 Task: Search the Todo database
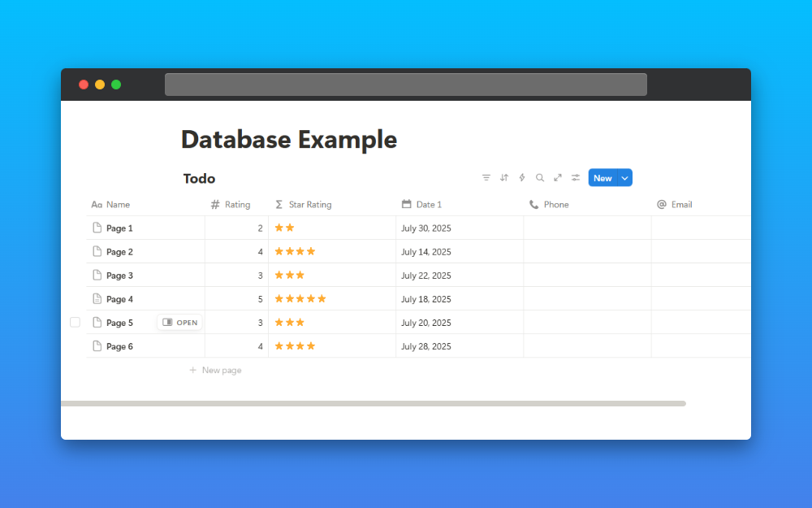coord(540,178)
